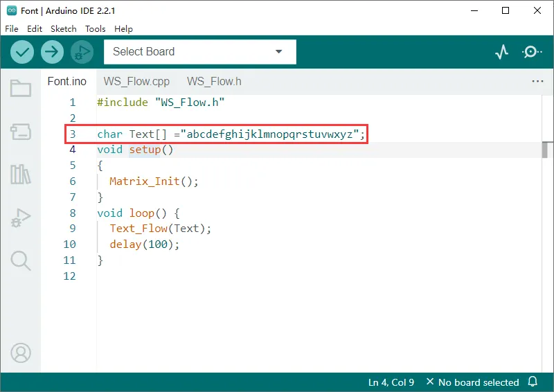Open the sidebar Debug panel
The height and width of the screenshot is (392, 554).
(21, 217)
